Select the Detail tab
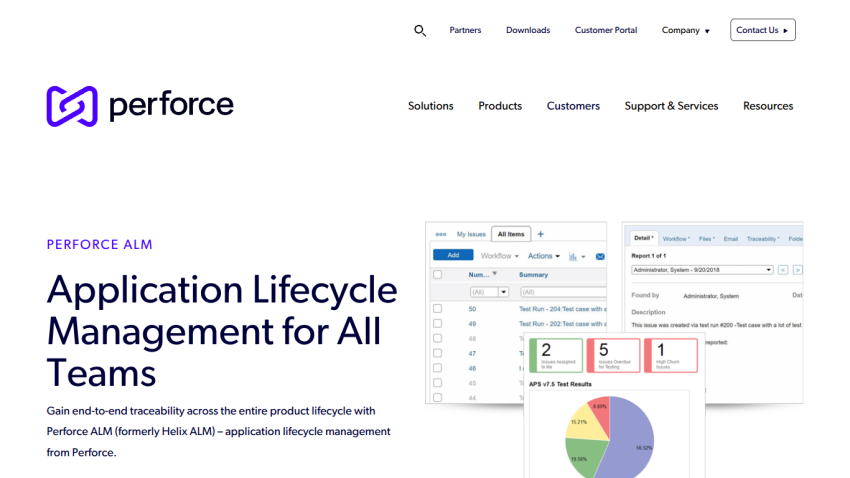 (644, 238)
